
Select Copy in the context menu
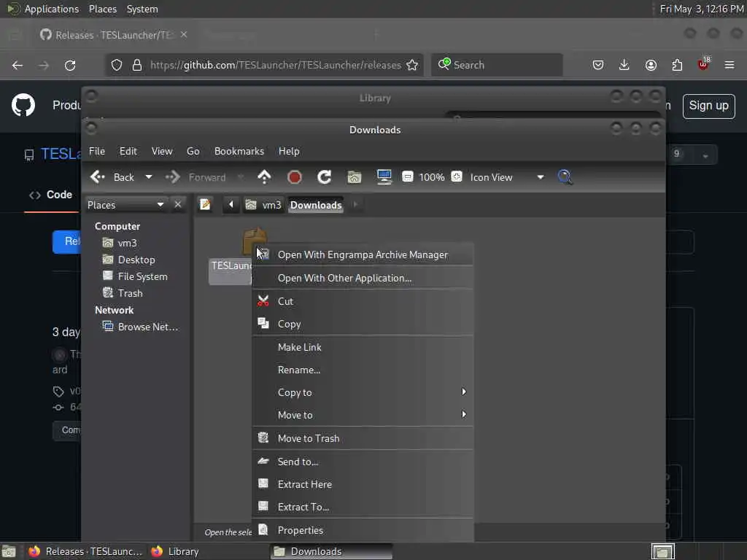363,324
